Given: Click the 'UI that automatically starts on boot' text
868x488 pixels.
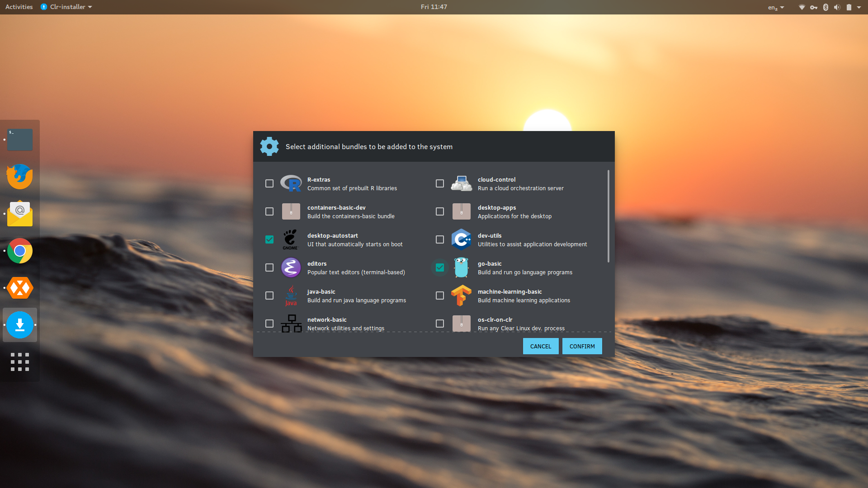Looking at the screenshot, I should click(355, 244).
